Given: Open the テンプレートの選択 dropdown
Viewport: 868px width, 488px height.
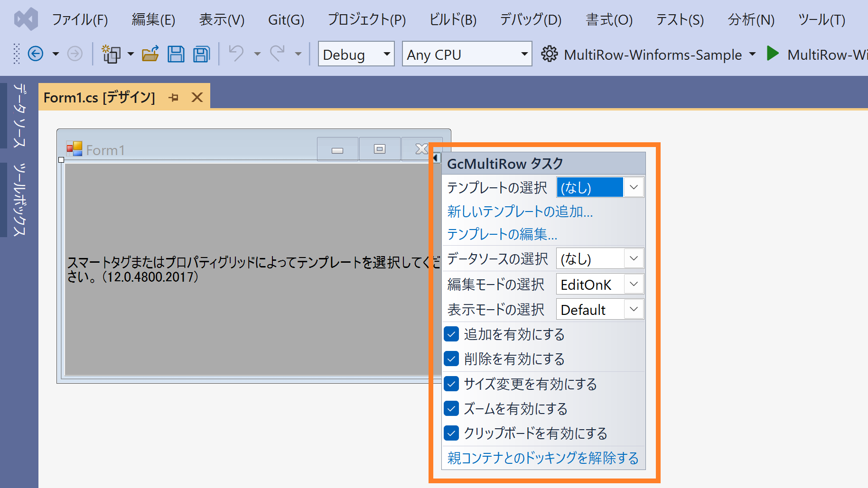Looking at the screenshot, I should coord(634,187).
